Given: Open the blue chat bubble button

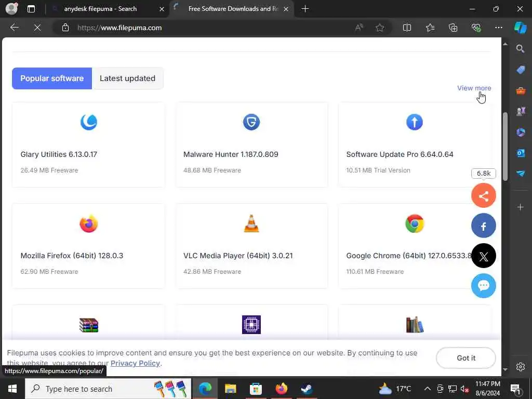Looking at the screenshot, I should pyautogui.click(x=484, y=286).
